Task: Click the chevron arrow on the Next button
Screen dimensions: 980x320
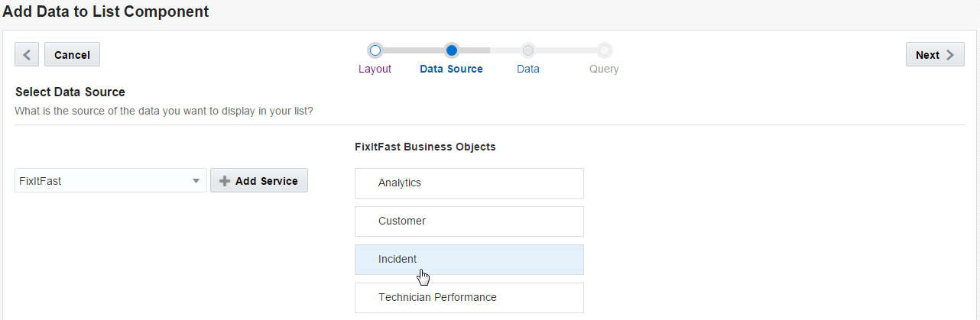Action: [950, 55]
